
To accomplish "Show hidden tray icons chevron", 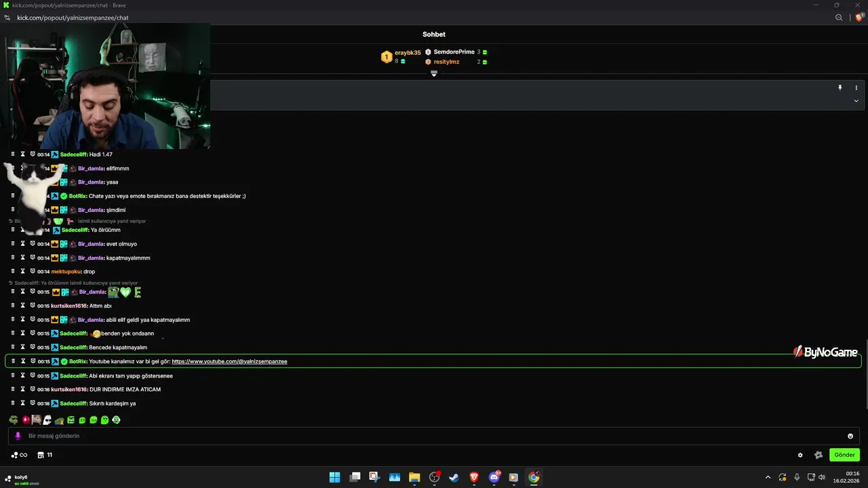I will click(768, 477).
